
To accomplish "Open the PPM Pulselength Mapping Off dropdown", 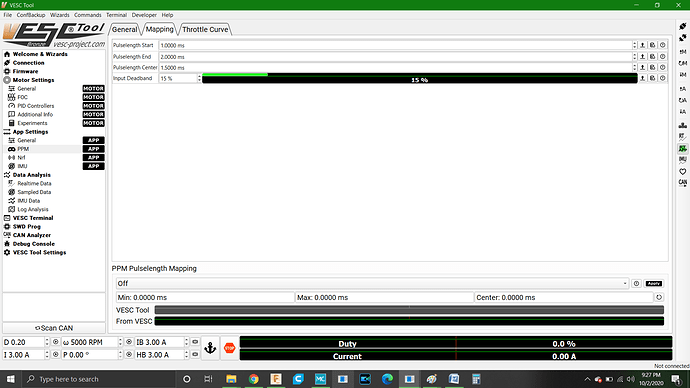I will coord(372,284).
